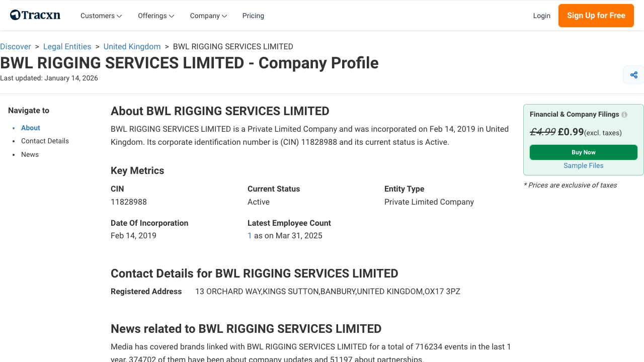Click the Tracxn circular logo icon
The width and height of the screenshot is (644, 362).
(x=15, y=15)
